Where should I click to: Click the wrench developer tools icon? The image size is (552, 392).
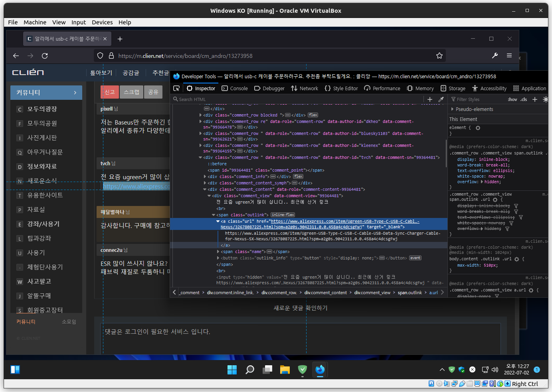pos(495,56)
